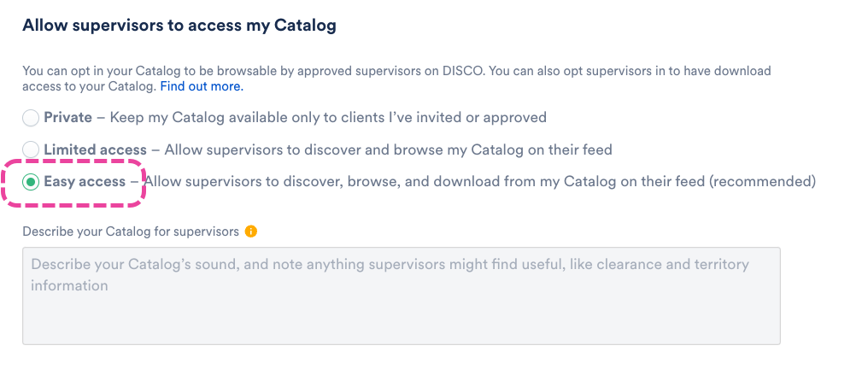Focus the Catalog description text area

point(401,296)
